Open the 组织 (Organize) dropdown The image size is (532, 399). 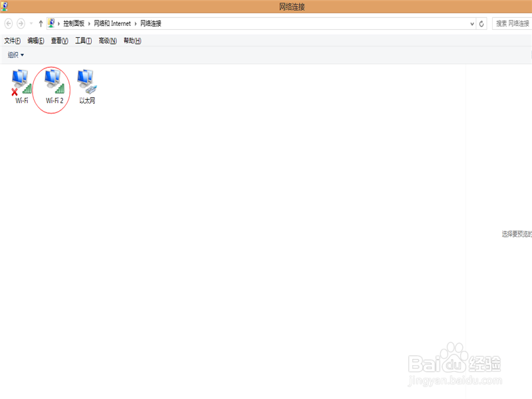14,55
